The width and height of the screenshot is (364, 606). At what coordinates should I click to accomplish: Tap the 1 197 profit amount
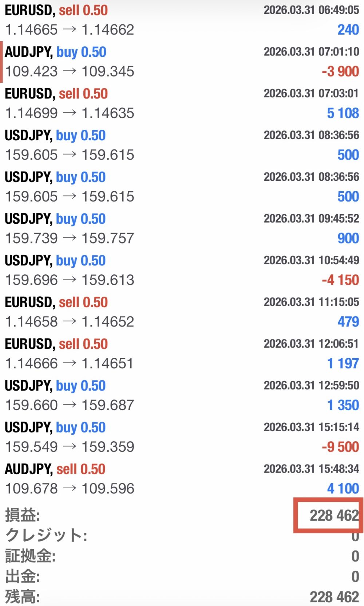click(343, 363)
